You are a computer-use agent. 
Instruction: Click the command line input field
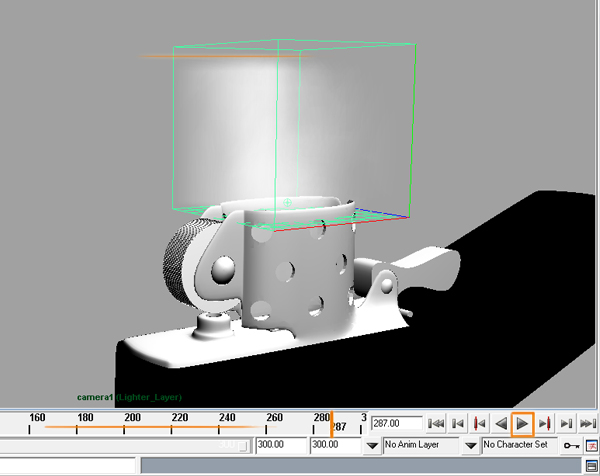pyautogui.click(x=68, y=466)
